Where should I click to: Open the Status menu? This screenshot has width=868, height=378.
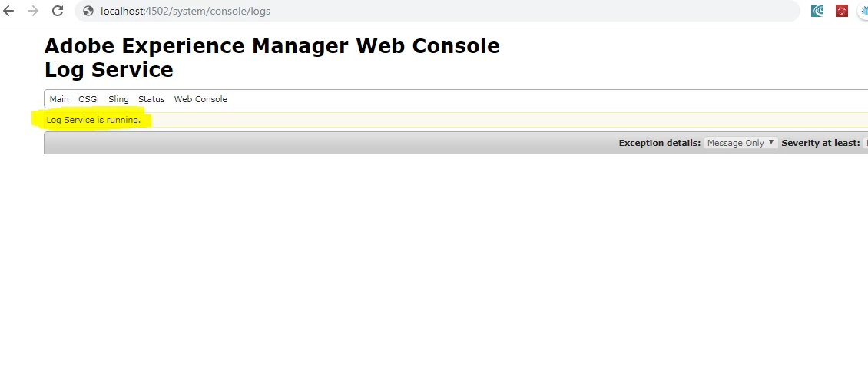151,99
